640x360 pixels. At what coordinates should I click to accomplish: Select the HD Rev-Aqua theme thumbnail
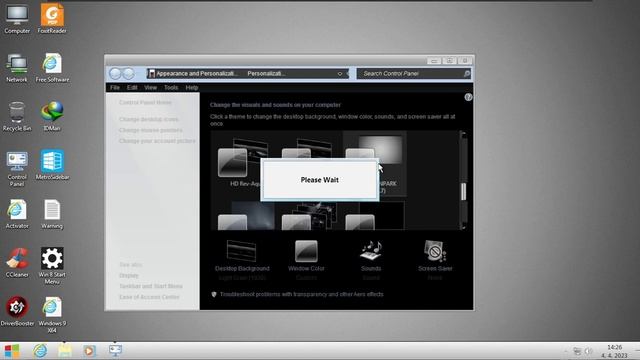tap(243, 162)
